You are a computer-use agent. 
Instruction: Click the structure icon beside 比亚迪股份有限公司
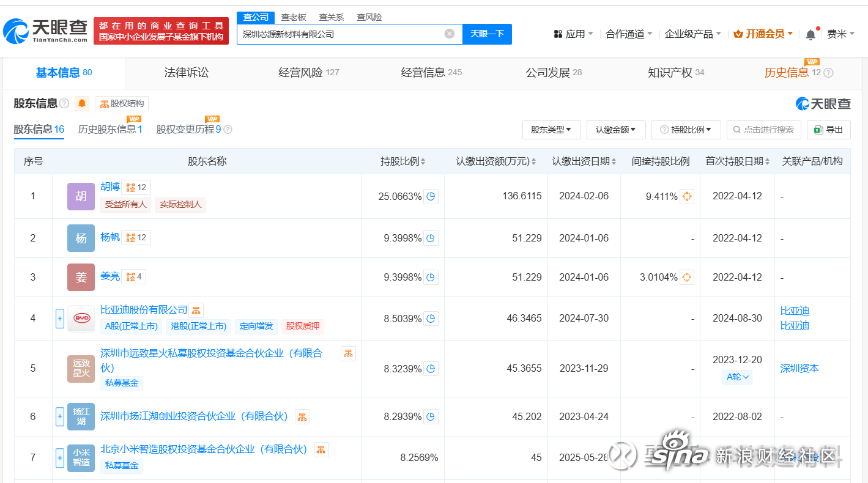coord(196,310)
